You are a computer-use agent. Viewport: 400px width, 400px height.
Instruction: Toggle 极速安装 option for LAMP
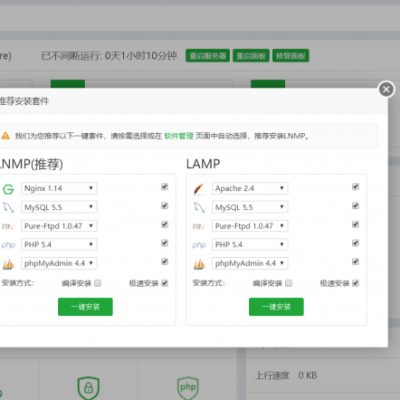[x=356, y=283]
